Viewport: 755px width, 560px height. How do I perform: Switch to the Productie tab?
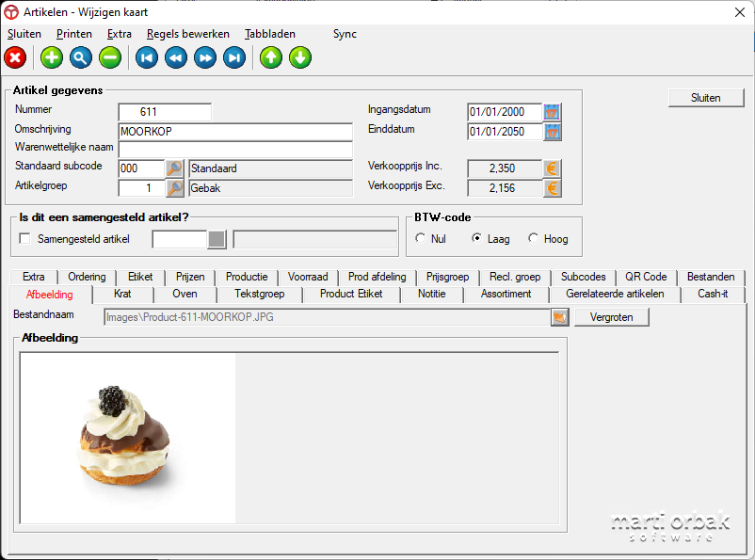coord(247,277)
